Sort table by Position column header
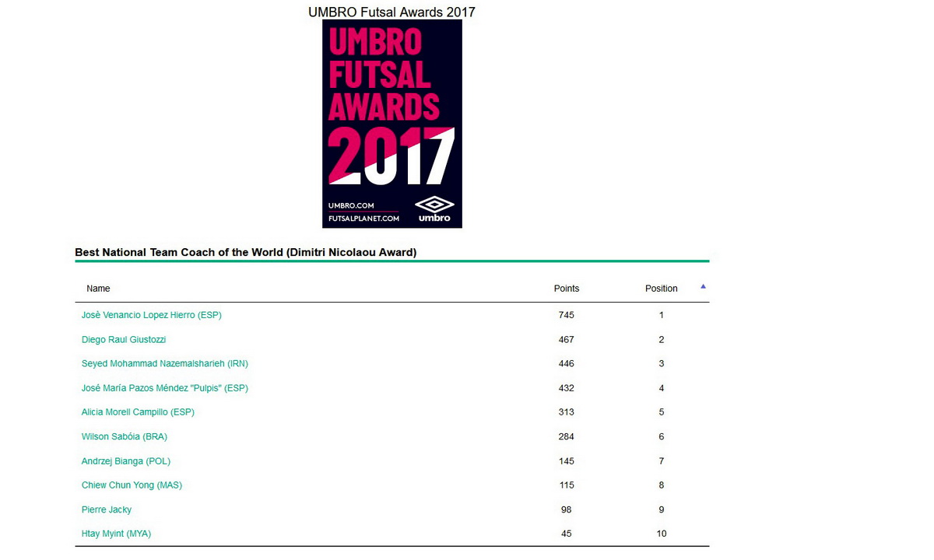 click(x=661, y=289)
